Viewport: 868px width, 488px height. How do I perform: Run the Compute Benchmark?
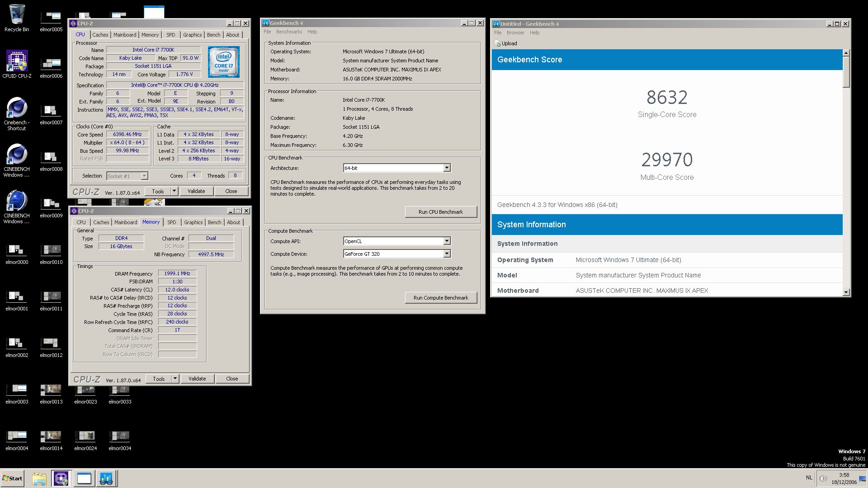click(441, 298)
